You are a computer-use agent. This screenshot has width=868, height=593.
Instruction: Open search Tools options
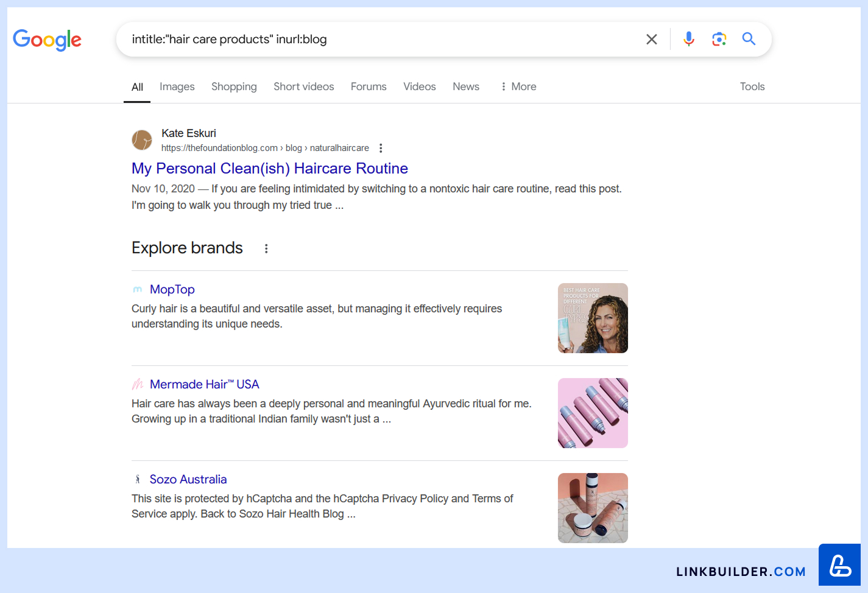[x=752, y=86]
